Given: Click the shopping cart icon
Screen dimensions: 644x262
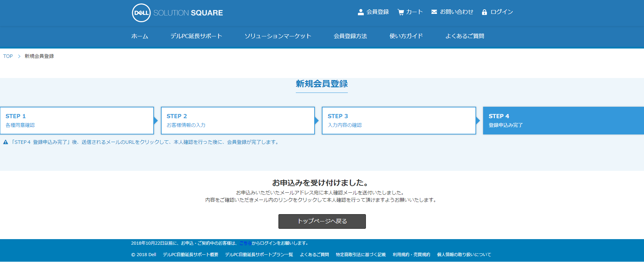Looking at the screenshot, I should pyautogui.click(x=401, y=12).
